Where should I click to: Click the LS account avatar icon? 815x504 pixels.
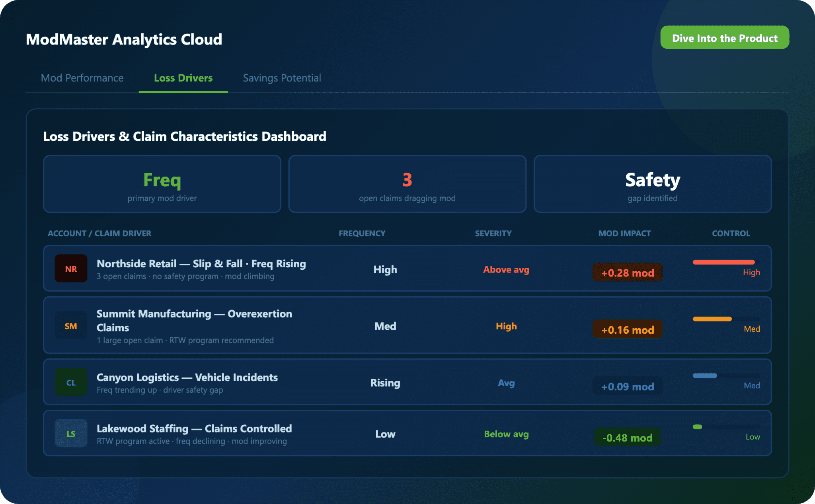(71, 433)
